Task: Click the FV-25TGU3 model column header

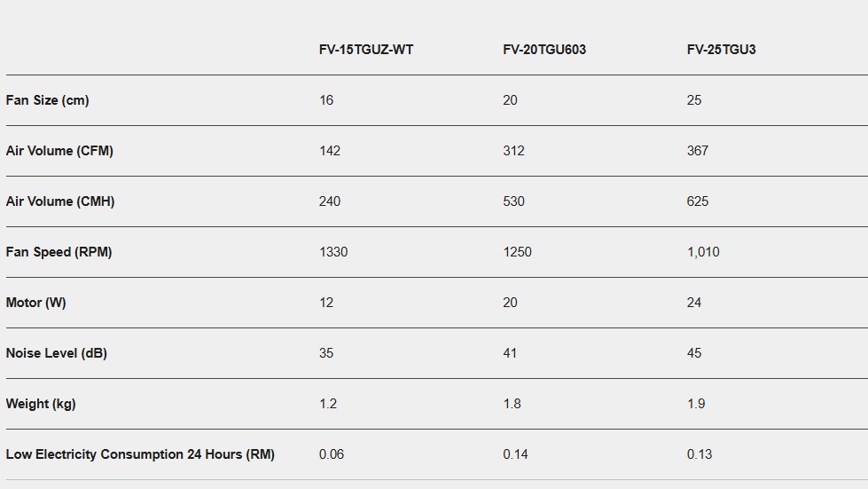Action: (721, 50)
